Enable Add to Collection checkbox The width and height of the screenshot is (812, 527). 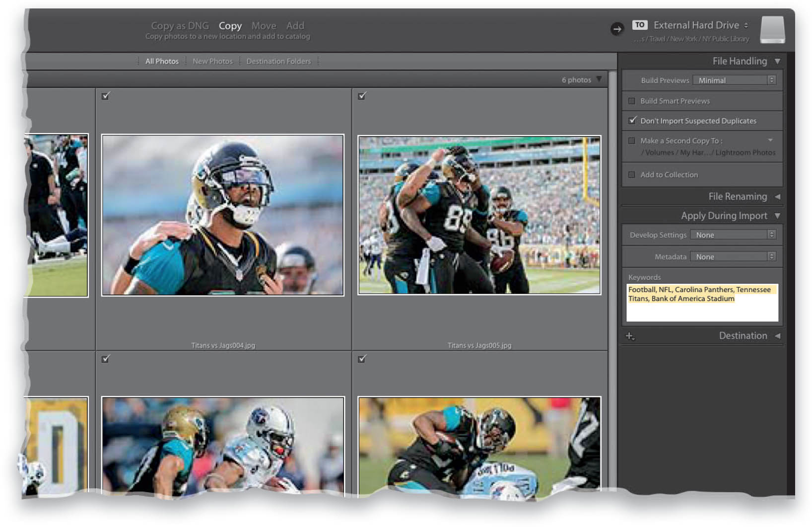pos(632,175)
